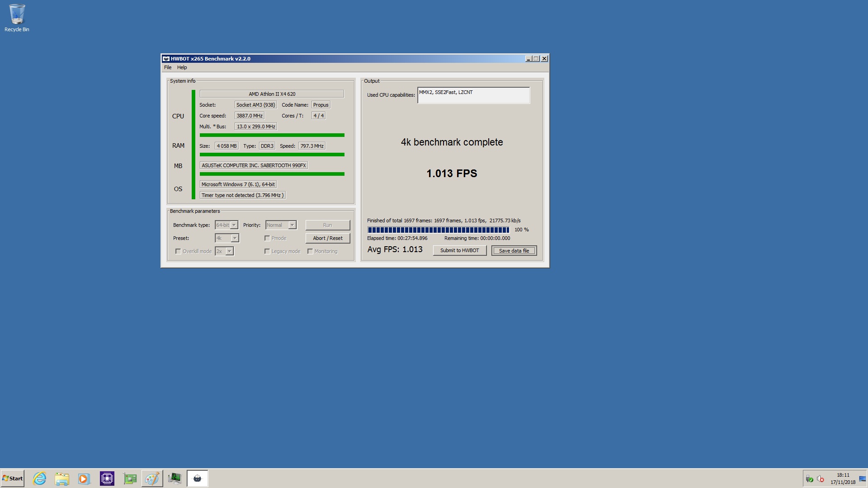Image resolution: width=868 pixels, height=488 pixels.
Task: Expand the Preset 4k dropdown
Action: coord(227,238)
